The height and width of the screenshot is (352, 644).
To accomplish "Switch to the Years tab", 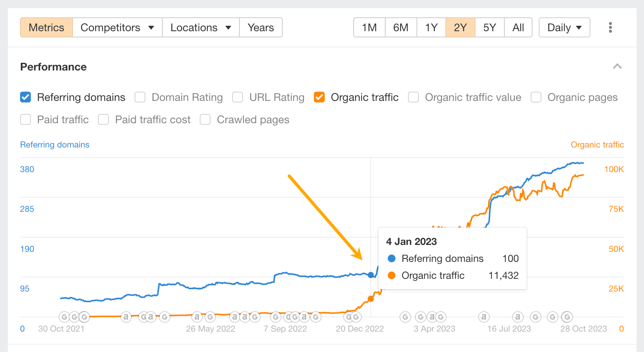I will point(261,27).
